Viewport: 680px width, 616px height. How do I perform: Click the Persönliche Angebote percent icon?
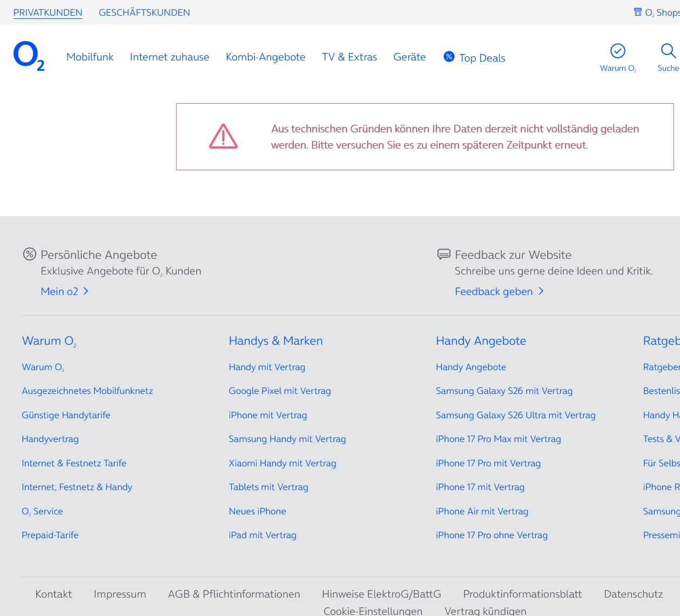coord(30,254)
